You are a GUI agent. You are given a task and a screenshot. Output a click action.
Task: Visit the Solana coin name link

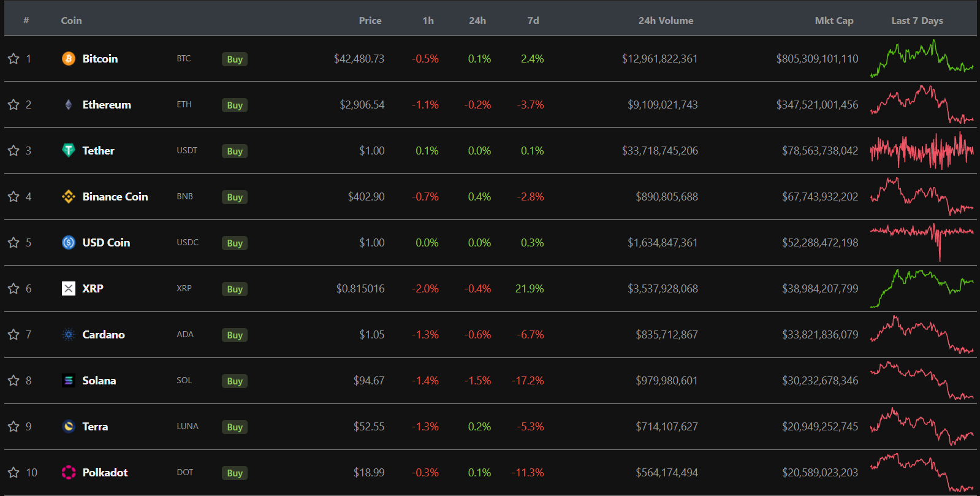pos(99,380)
